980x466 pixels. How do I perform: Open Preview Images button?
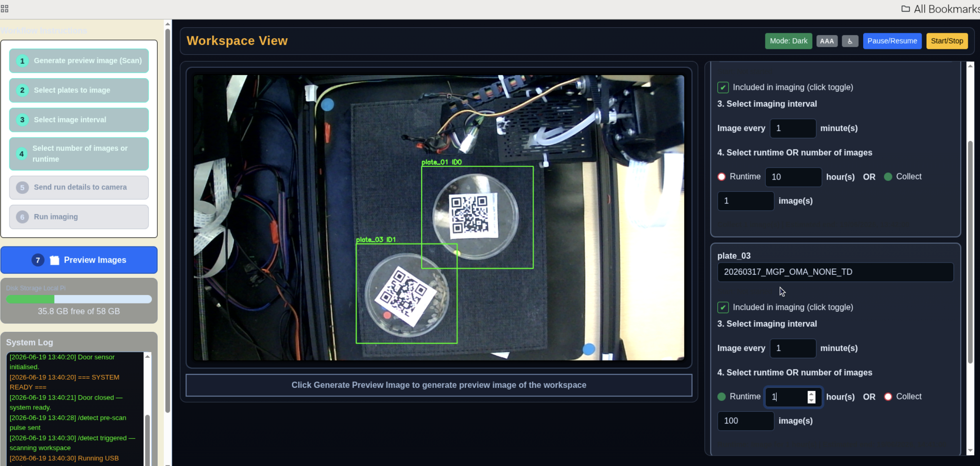79,260
